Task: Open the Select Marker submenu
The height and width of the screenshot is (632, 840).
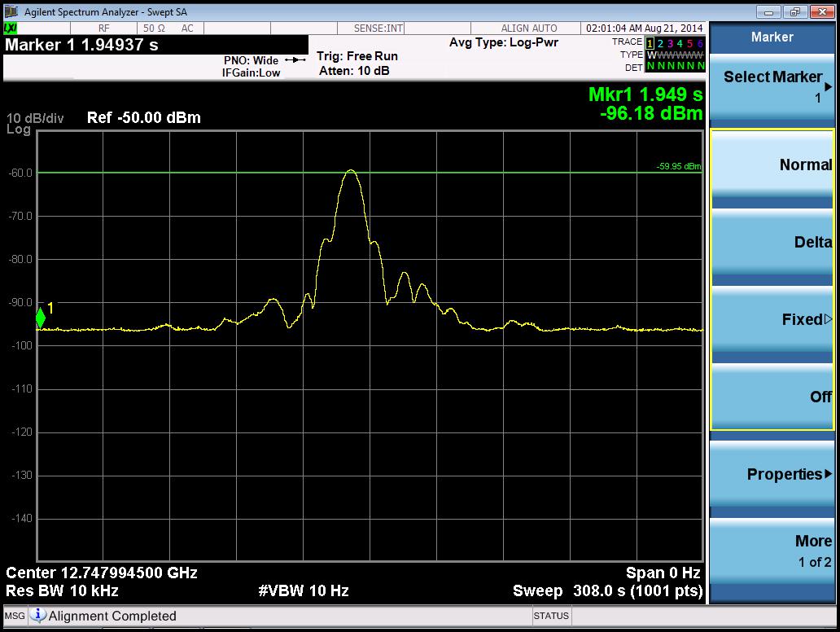Action: [x=772, y=86]
